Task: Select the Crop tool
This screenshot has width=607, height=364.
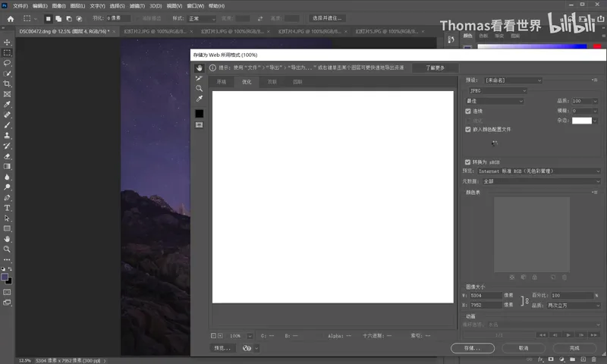Action: click(7, 83)
